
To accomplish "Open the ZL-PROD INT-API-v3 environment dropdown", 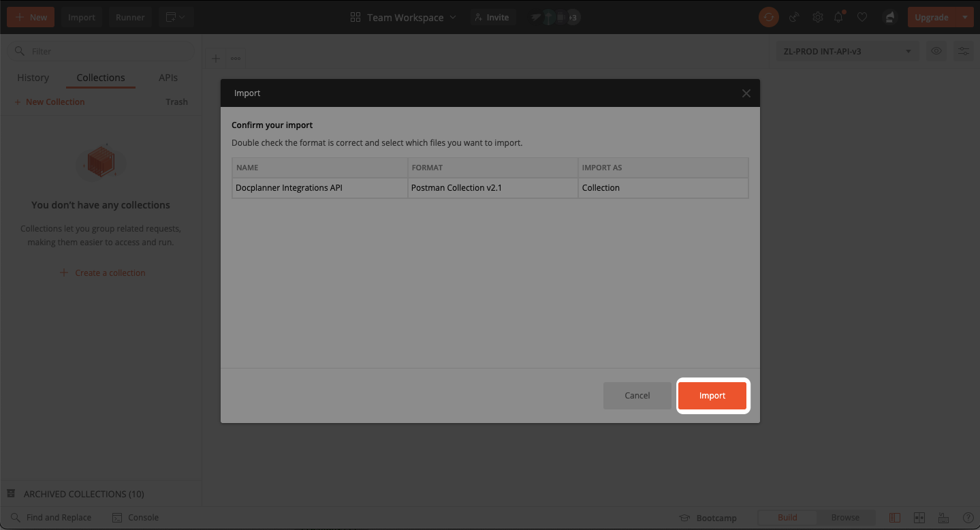I will click(x=848, y=51).
